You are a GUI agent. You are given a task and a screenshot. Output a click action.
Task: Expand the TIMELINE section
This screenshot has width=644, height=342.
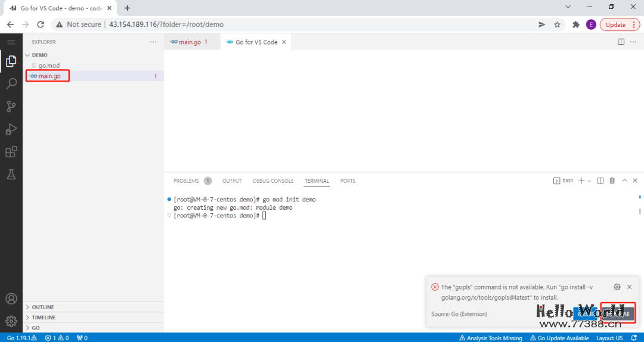pos(44,318)
